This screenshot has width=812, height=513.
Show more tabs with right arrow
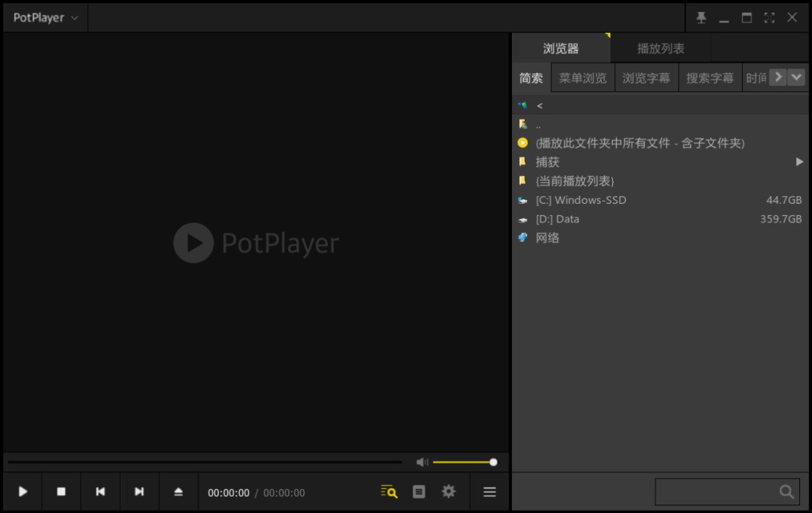(778, 77)
